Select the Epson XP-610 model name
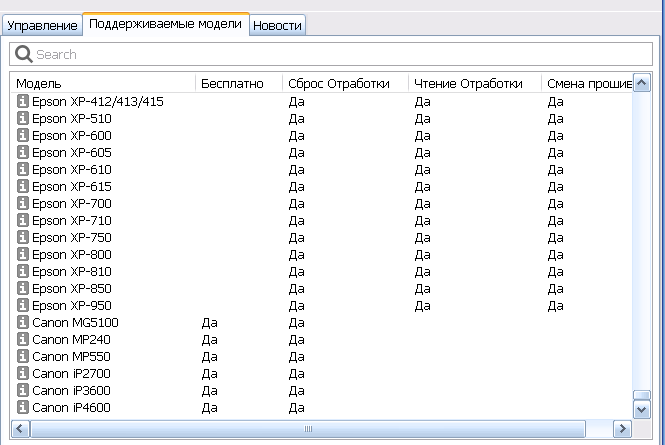 [72, 169]
